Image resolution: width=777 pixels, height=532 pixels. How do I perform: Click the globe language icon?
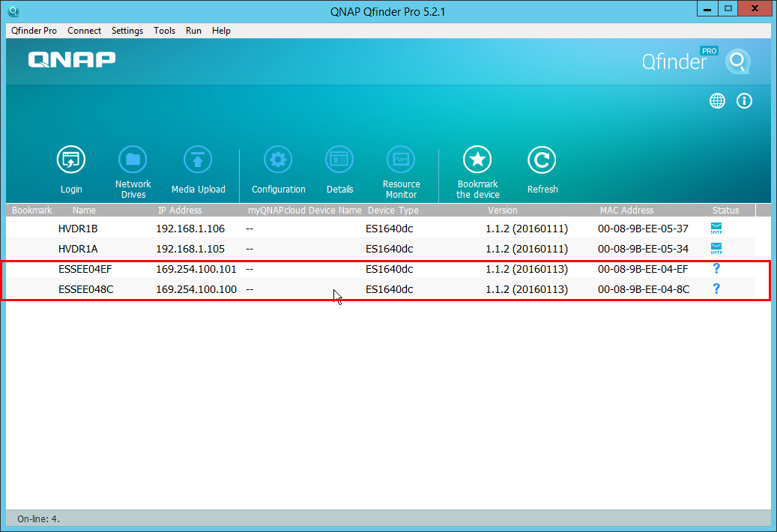(x=717, y=101)
